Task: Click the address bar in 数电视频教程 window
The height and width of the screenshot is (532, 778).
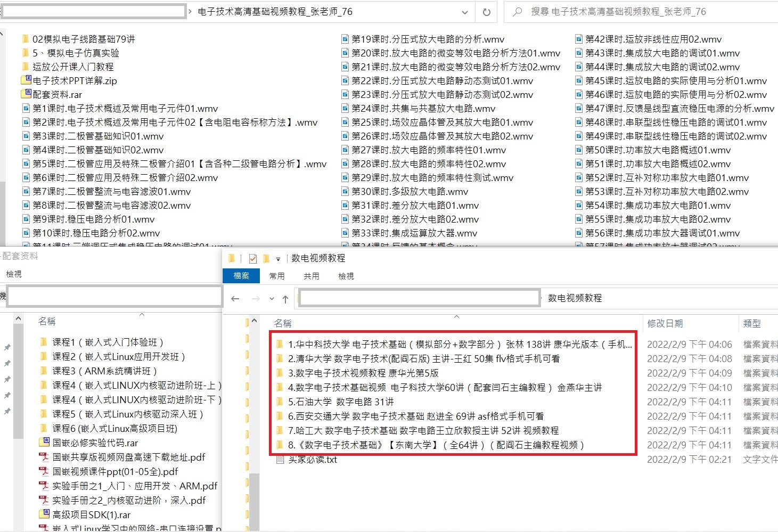Action: pos(537,298)
